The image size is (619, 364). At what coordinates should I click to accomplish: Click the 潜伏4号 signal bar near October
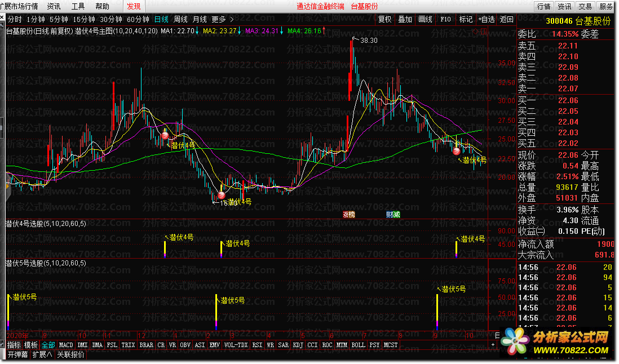click(x=456, y=249)
